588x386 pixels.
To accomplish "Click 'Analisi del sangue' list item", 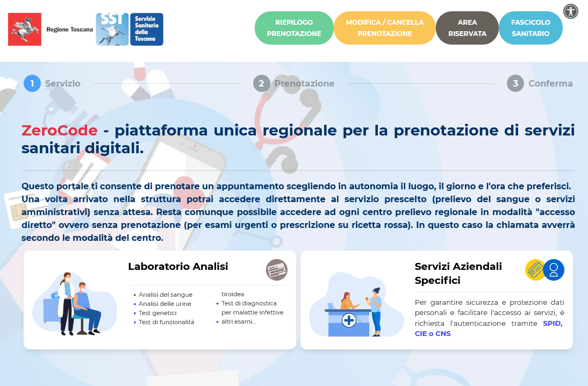I will coord(166,295).
